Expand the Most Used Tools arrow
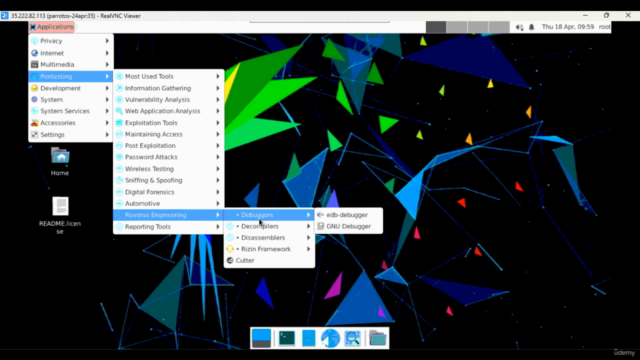The height and width of the screenshot is (360, 640). [218, 76]
